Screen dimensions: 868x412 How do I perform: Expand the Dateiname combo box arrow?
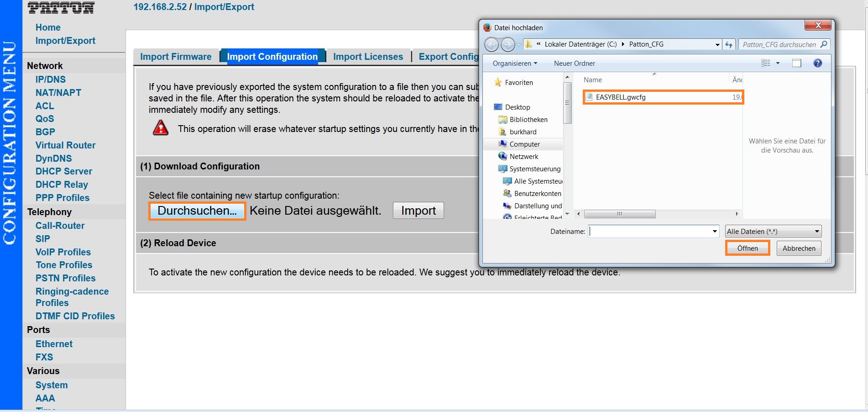[714, 231]
